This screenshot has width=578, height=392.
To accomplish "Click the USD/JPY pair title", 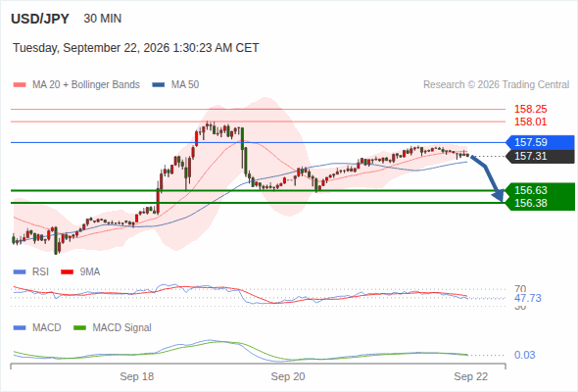I will (x=40, y=19).
